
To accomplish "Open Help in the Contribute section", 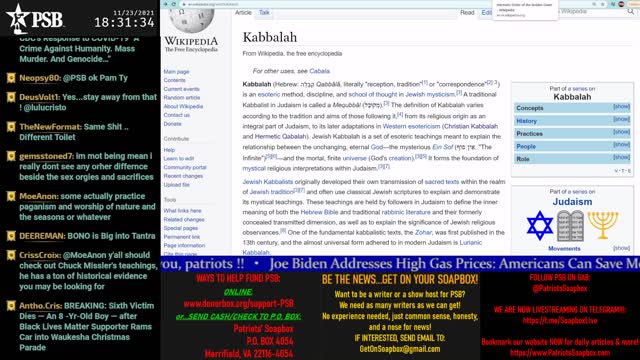I will (x=169, y=150).
